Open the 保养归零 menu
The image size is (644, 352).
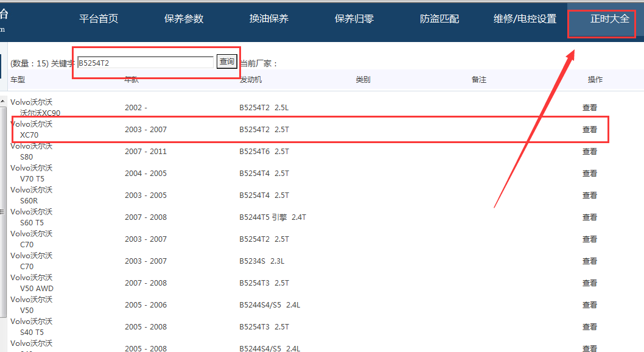(x=354, y=18)
